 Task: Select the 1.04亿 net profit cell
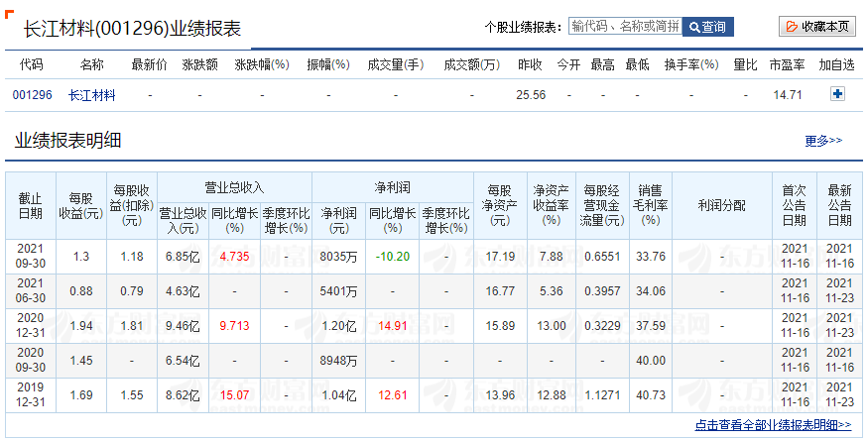coord(339,395)
